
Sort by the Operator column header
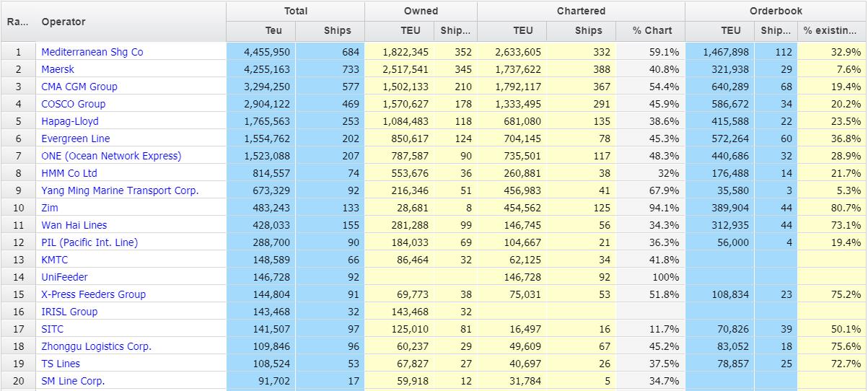(x=63, y=22)
